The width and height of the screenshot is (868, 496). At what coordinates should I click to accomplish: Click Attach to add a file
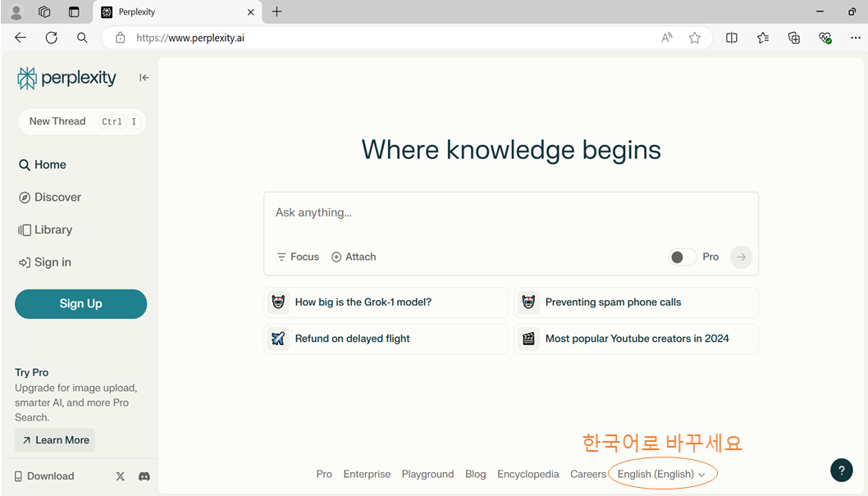[354, 257]
